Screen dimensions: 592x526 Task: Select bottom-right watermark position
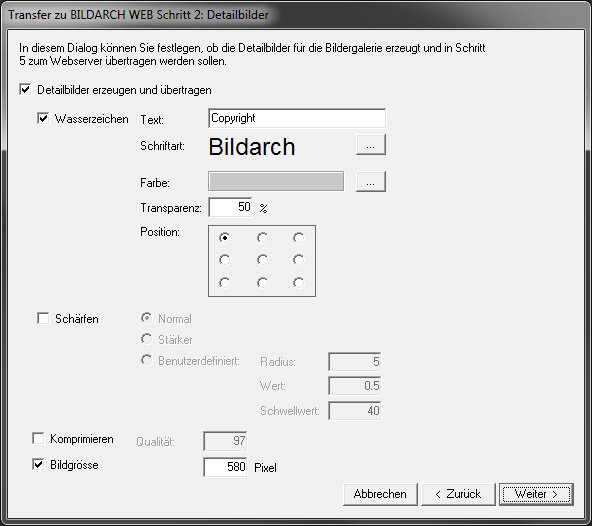point(298,282)
